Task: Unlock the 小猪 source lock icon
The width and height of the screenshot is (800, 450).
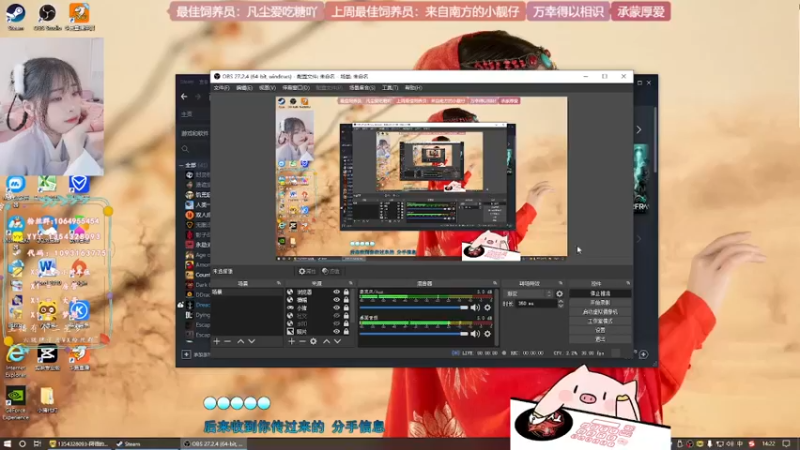Action: click(346, 308)
